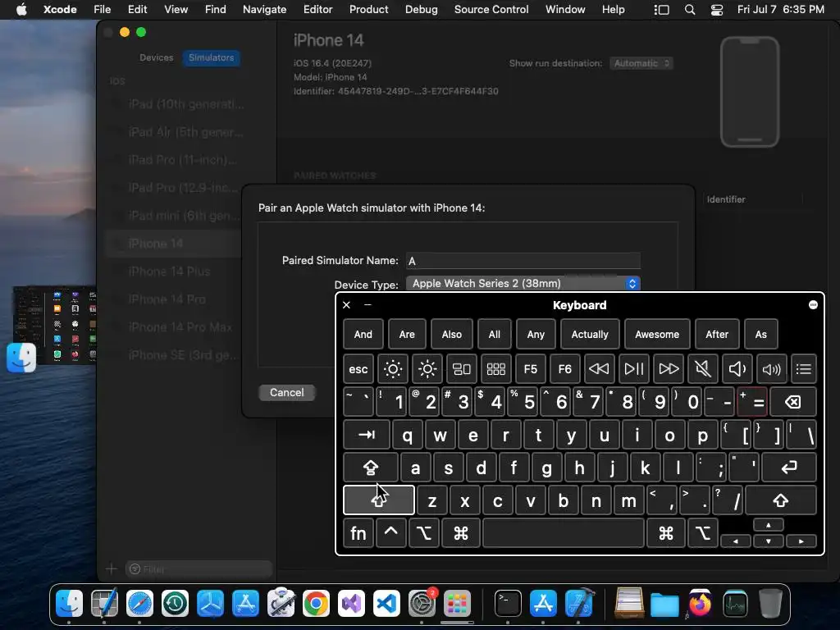Cancel the Apple Watch pairing dialog
The image size is (840, 630).
(x=286, y=393)
